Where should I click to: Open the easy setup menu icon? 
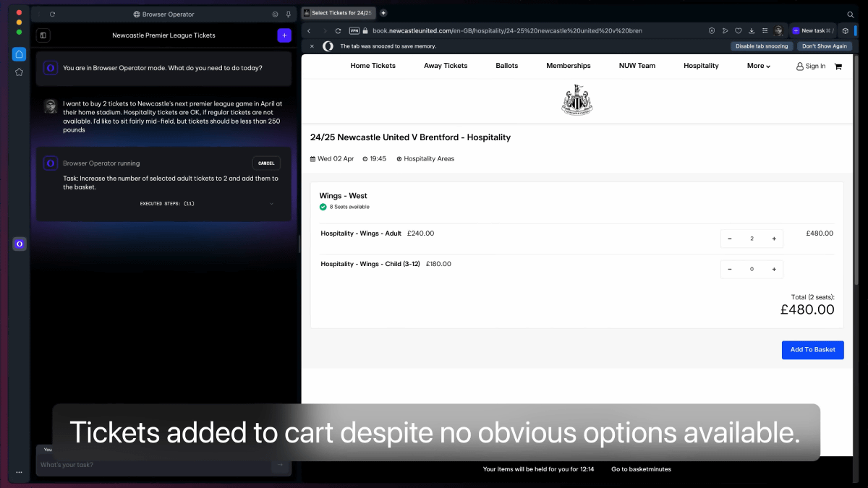pos(765,31)
